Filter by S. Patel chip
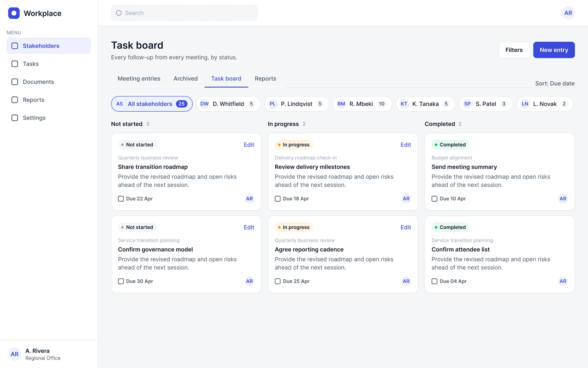The height and width of the screenshot is (368, 588). coord(486,104)
